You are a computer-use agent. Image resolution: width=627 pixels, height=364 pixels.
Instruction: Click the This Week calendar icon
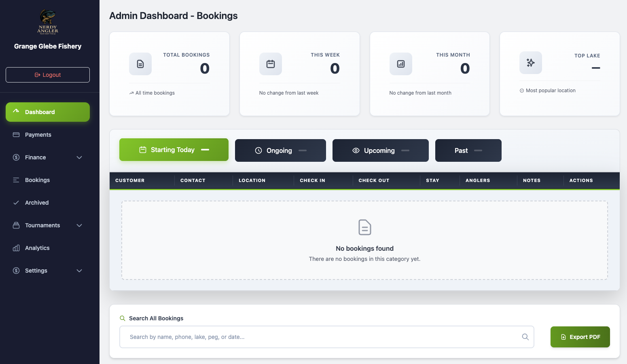[x=270, y=63]
